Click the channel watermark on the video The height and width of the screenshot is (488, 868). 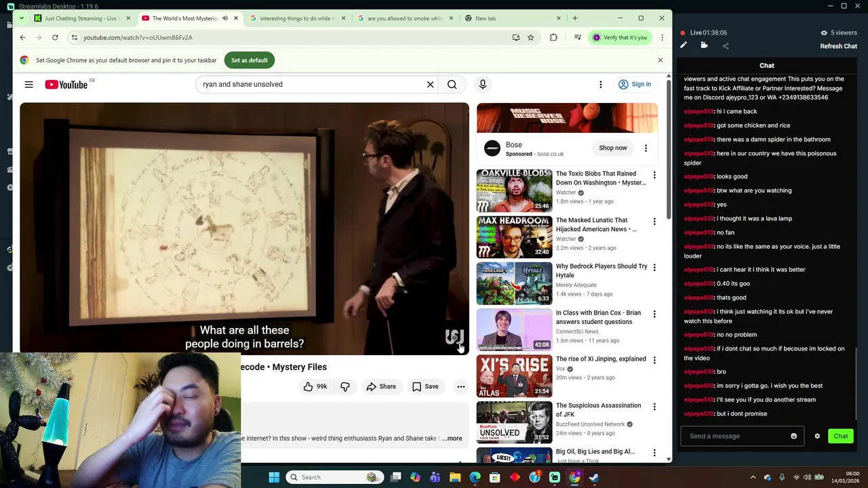(x=454, y=337)
